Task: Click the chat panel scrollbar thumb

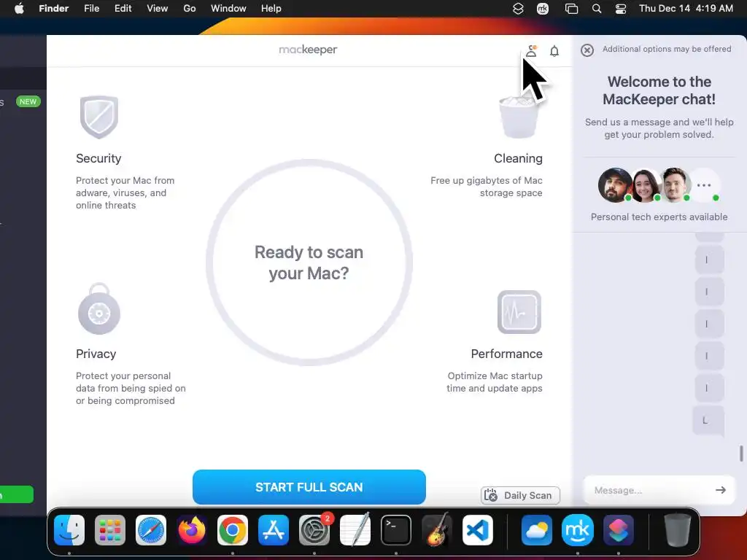Action: (741, 454)
